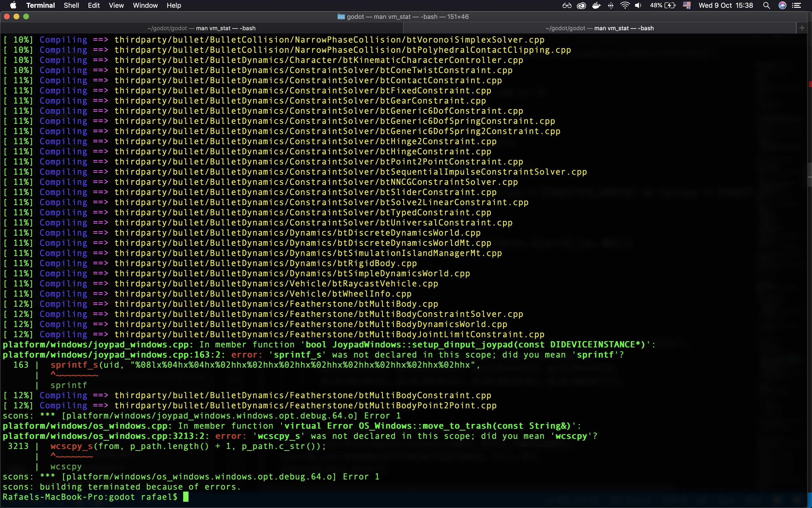Click the glasses icon in menu bar
This screenshot has height=508, width=812.
pyautogui.click(x=567, y=5)
